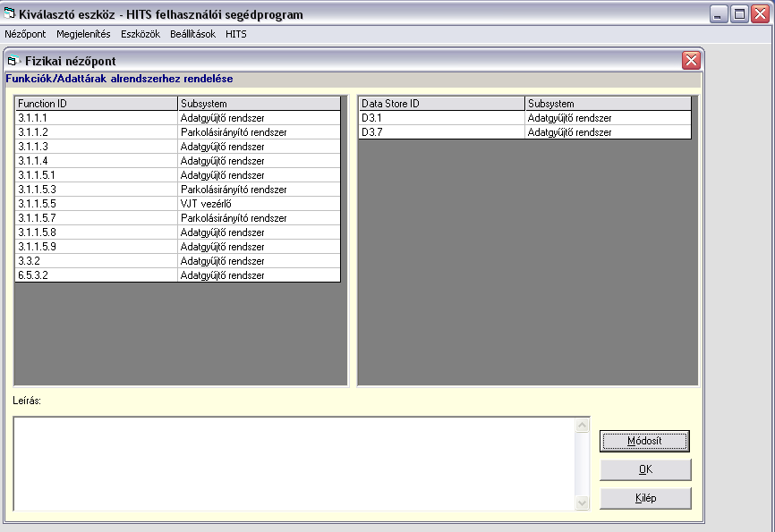
Task: Open the Eszközök menu
Action: coord(141,34)
